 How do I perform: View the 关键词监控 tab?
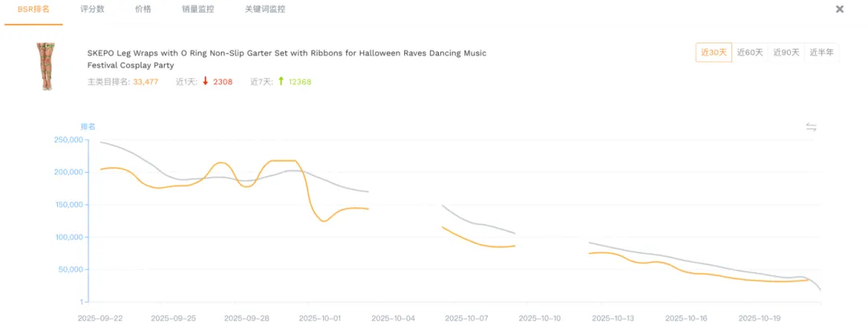click(x=264, y=10)
